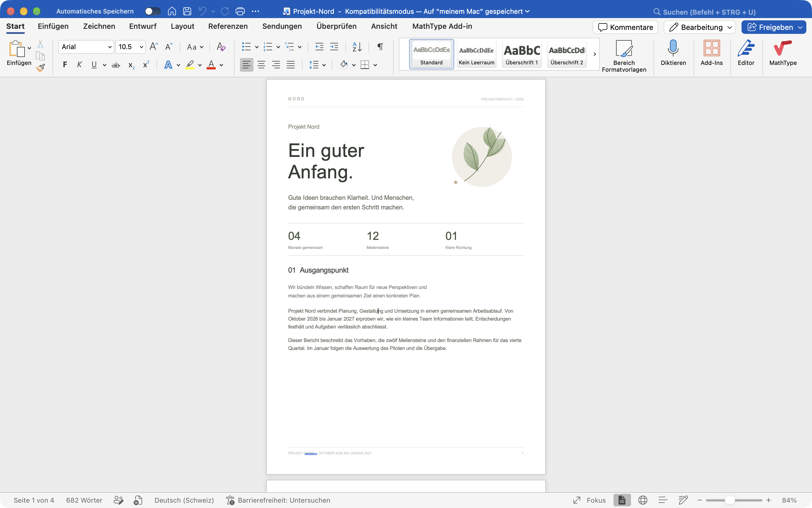Screen dimensions: 812x508
Task: Switch to Fokus mode in status bar
Action: point(590,500)
